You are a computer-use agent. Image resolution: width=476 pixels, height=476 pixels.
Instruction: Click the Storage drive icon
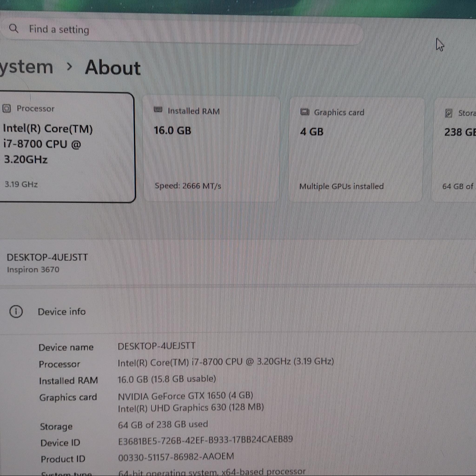tap(449, 113)
